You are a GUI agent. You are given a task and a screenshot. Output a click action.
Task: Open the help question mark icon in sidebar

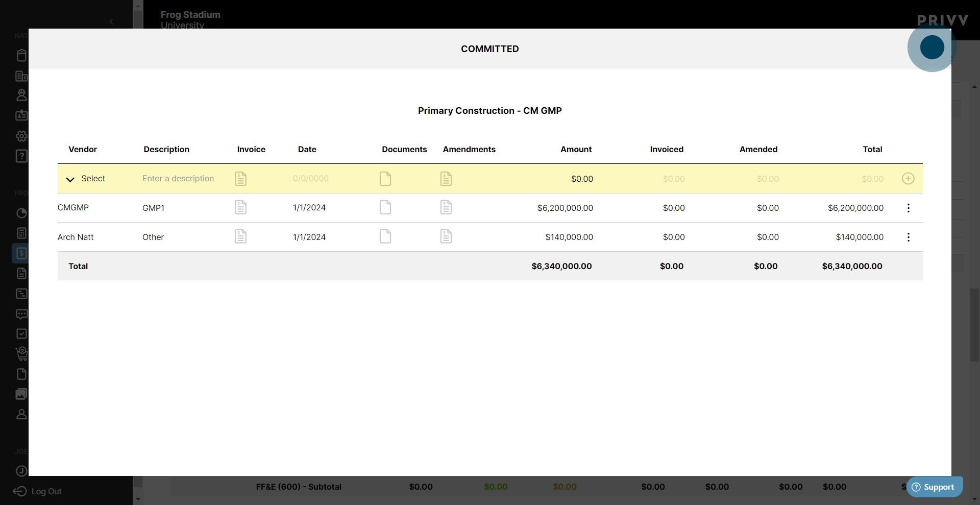pos(21,156)
